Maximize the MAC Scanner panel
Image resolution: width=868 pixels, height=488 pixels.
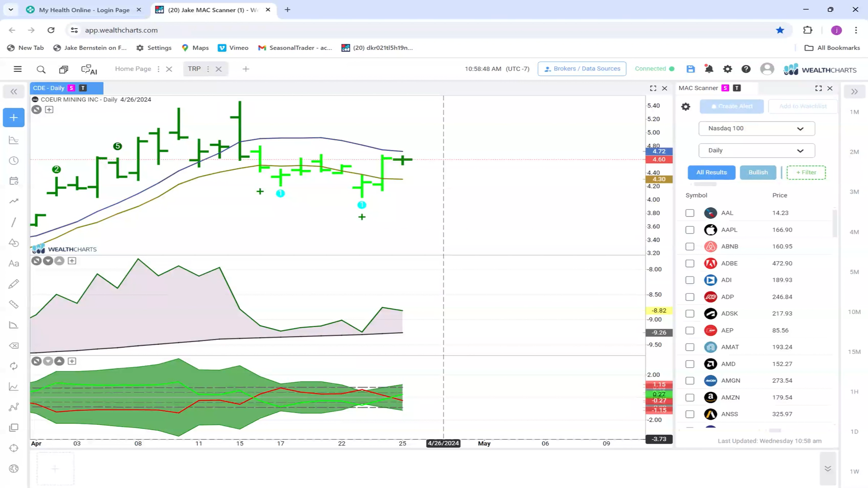tap(818, 88)
